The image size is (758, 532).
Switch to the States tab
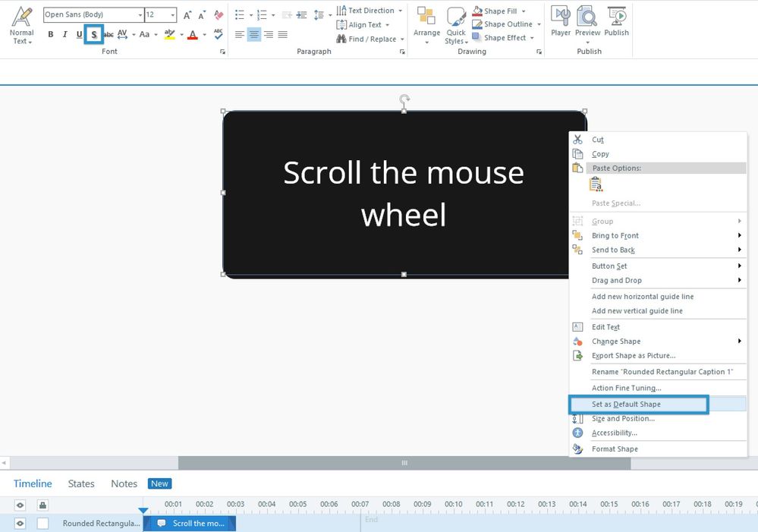click(x=81, y=483)
